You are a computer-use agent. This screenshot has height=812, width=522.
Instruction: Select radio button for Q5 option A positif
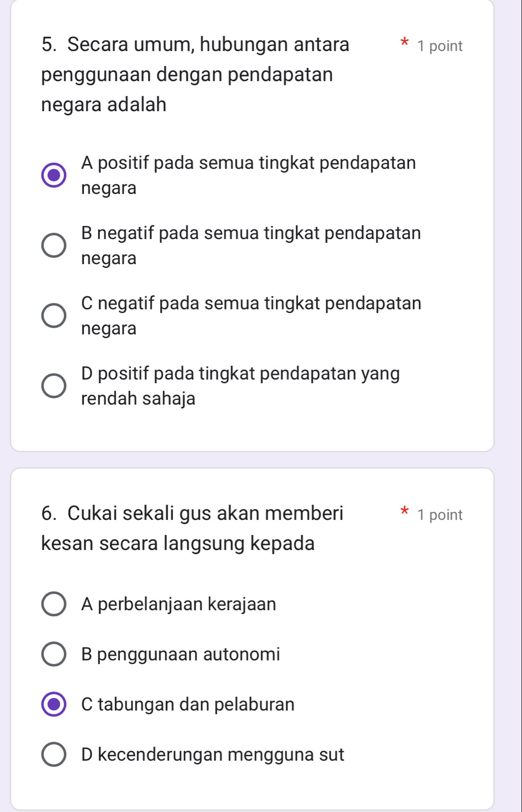pos(54,175)
